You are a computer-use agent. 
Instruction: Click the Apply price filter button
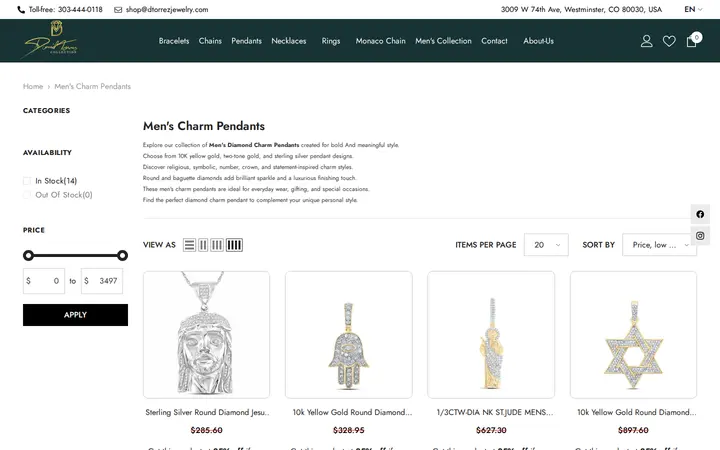click(x=75, y=315)
